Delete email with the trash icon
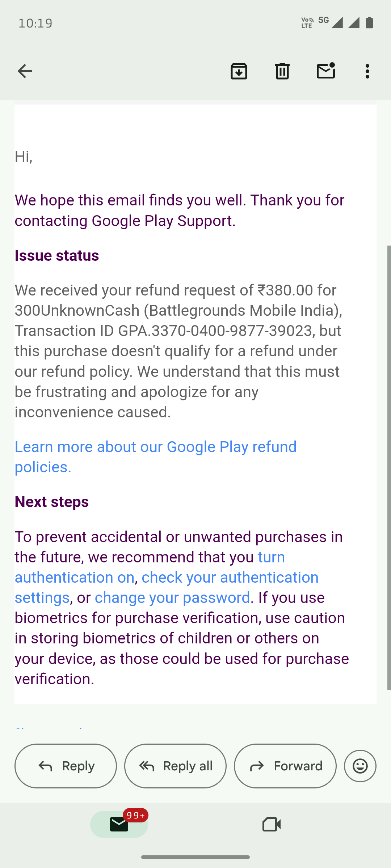Viewport: 391px width, 868px height. click(282, 71)
